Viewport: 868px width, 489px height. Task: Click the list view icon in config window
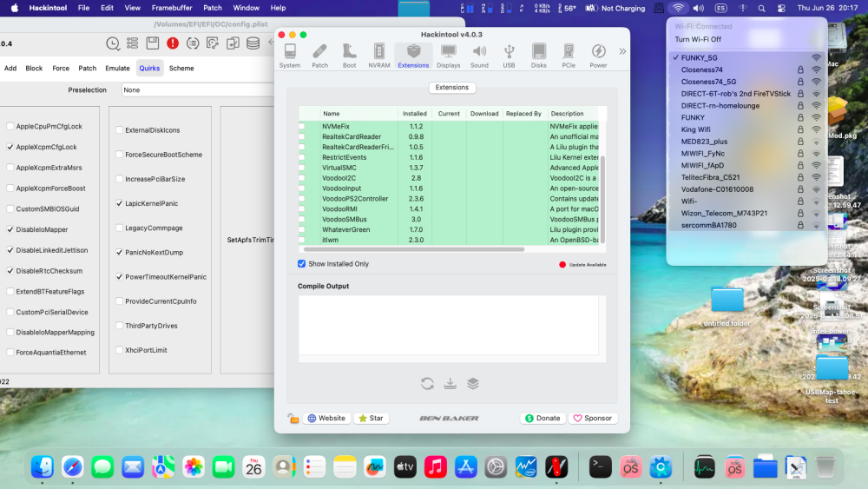point(132,43)
